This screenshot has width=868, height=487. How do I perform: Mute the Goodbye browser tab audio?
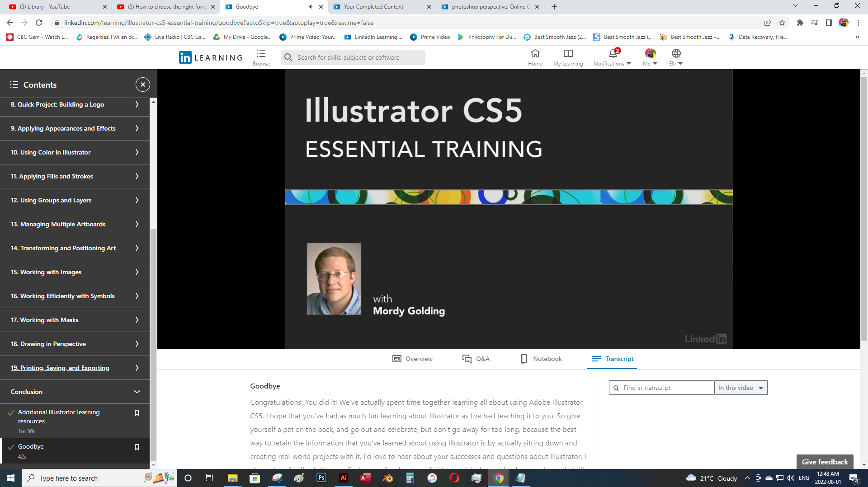311,7
